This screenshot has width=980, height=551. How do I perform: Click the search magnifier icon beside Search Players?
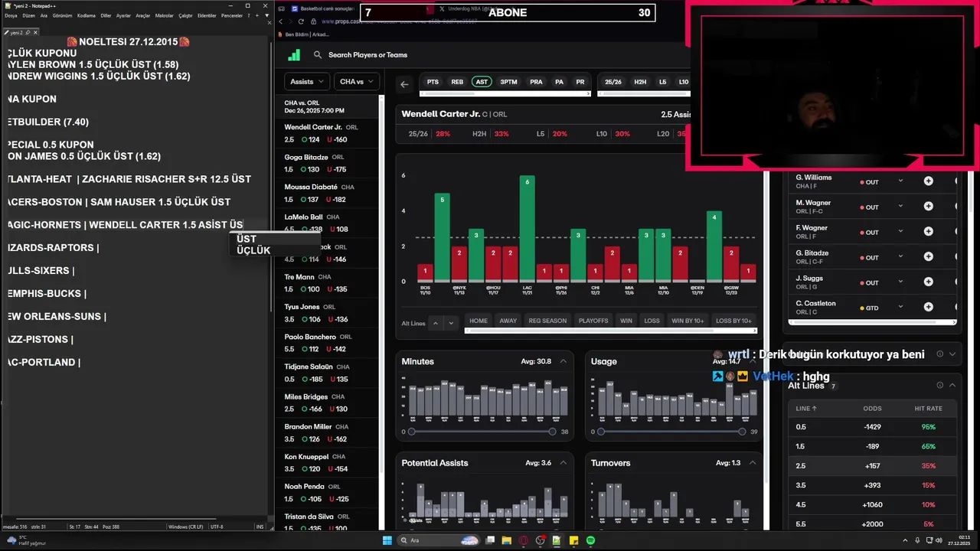318,55
